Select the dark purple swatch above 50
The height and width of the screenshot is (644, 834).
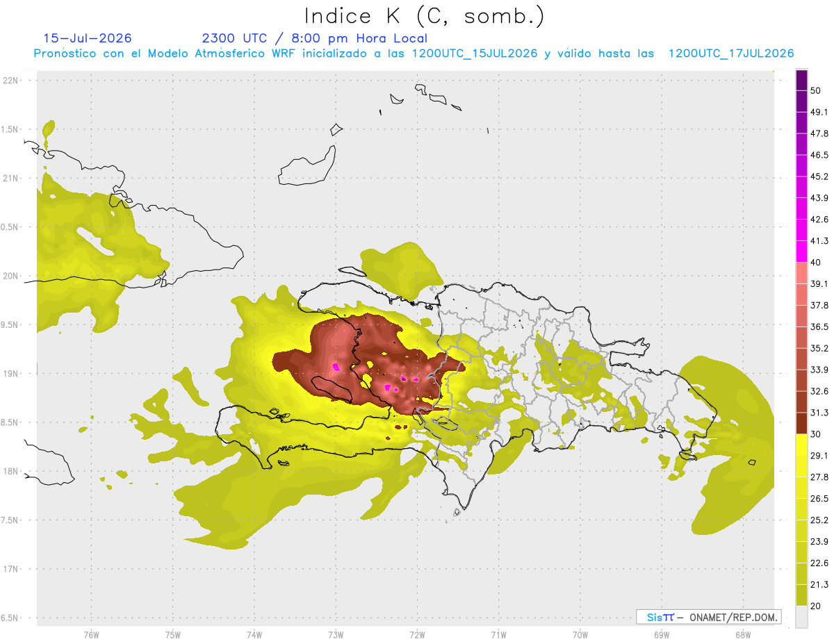pos(802,81)
